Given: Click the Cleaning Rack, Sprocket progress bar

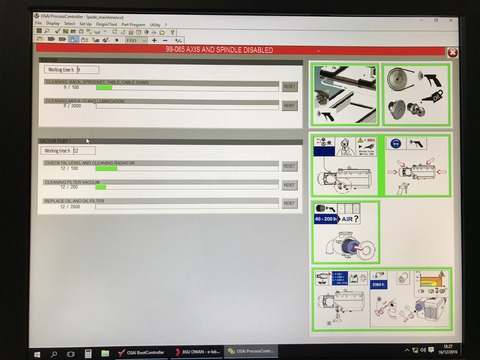Looking at the screenshot, I should coord(187,88).
